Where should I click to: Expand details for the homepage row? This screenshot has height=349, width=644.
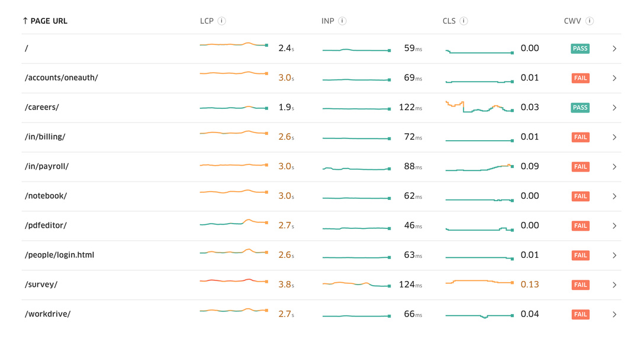614,49
